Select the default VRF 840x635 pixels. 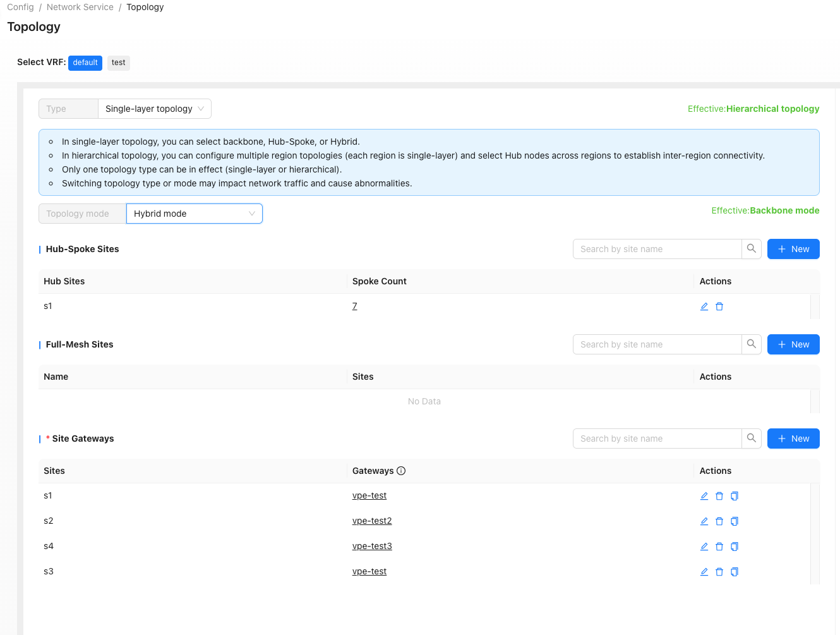point(85,63)
